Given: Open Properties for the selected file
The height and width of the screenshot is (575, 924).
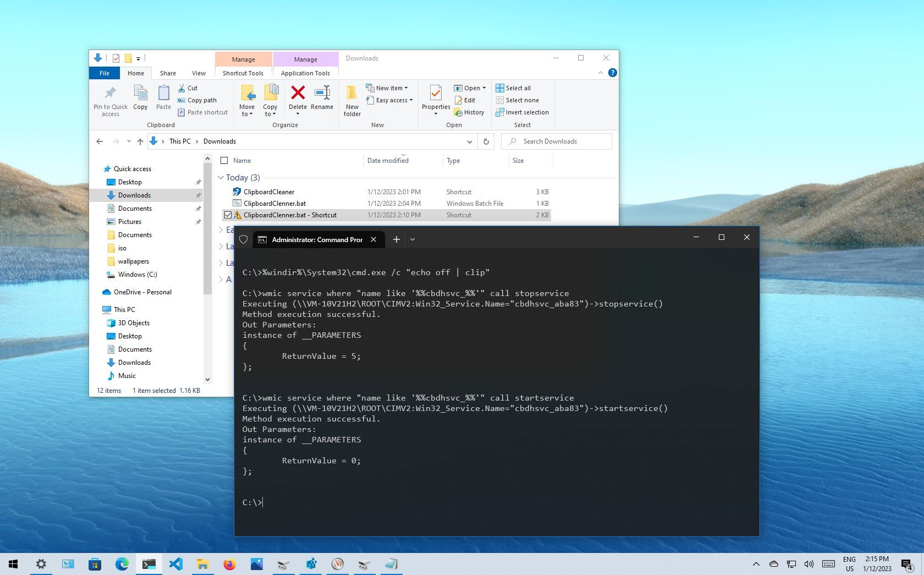Looking at the screenshot, I should [435, 99].
